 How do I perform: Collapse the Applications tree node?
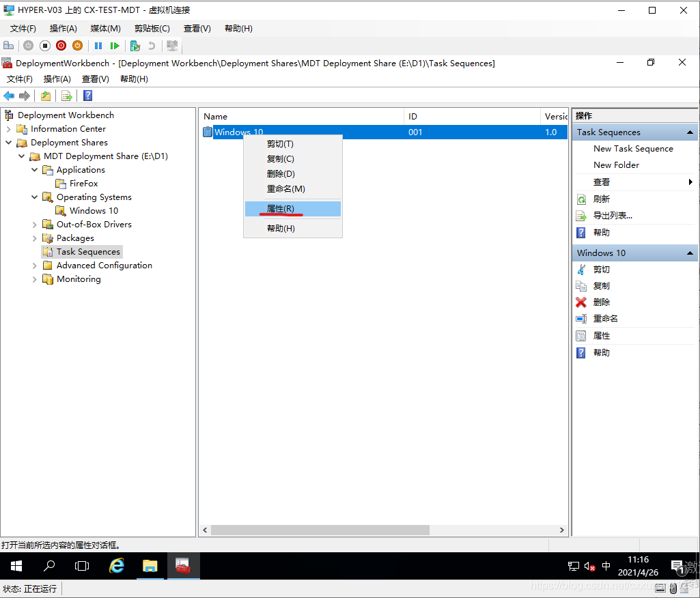(x=34, y=169)
